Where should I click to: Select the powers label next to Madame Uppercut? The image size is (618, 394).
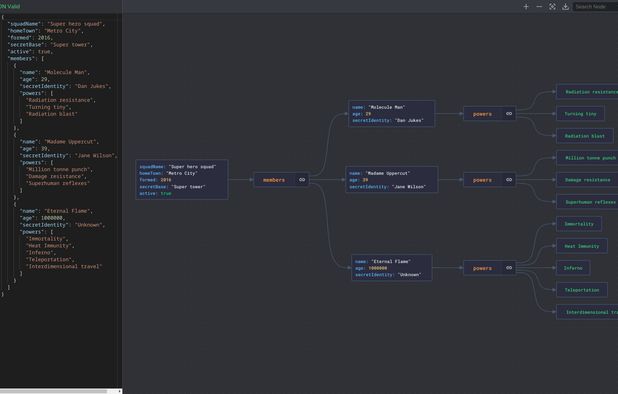pyautogui.click(x=482, y=180)
